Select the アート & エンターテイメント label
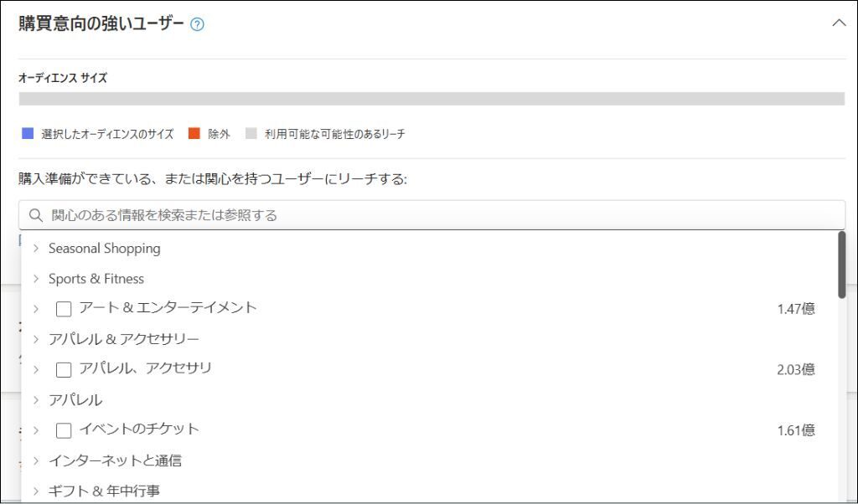 point(168,308)
